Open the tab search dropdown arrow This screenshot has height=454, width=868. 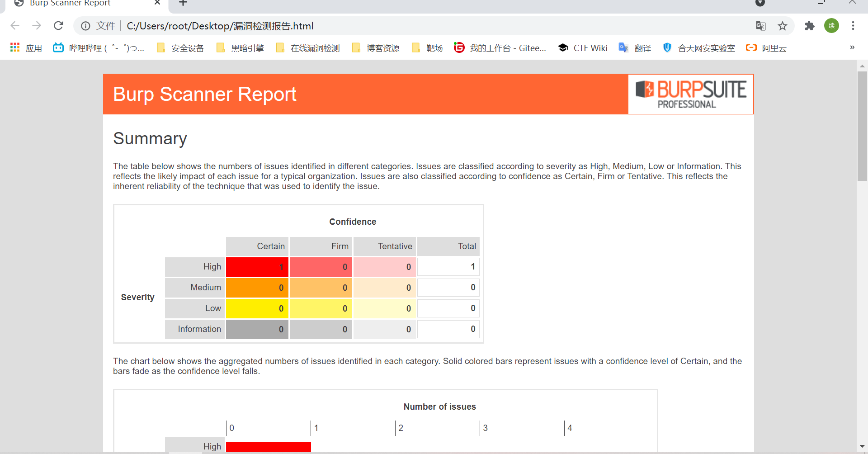tap(760, 3)
